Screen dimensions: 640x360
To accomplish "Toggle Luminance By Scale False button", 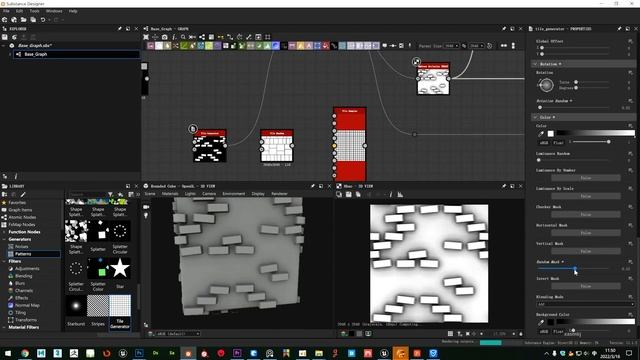I will 586,196.
